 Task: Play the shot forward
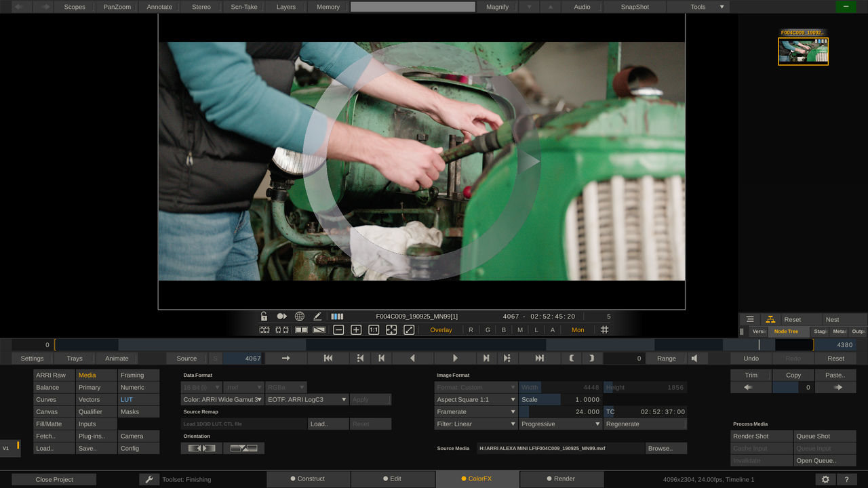[x=455, y=359]
